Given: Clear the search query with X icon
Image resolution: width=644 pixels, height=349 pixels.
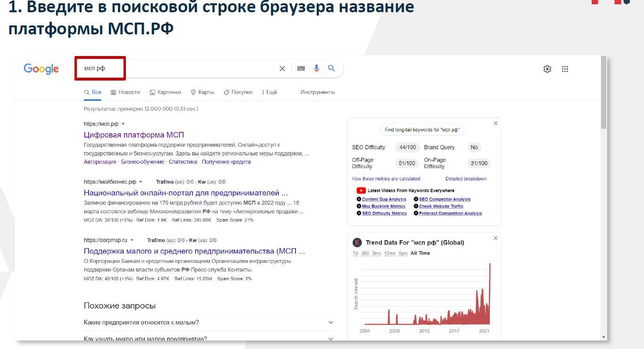Looking at the screenshot, I should (x=282, y=69).
